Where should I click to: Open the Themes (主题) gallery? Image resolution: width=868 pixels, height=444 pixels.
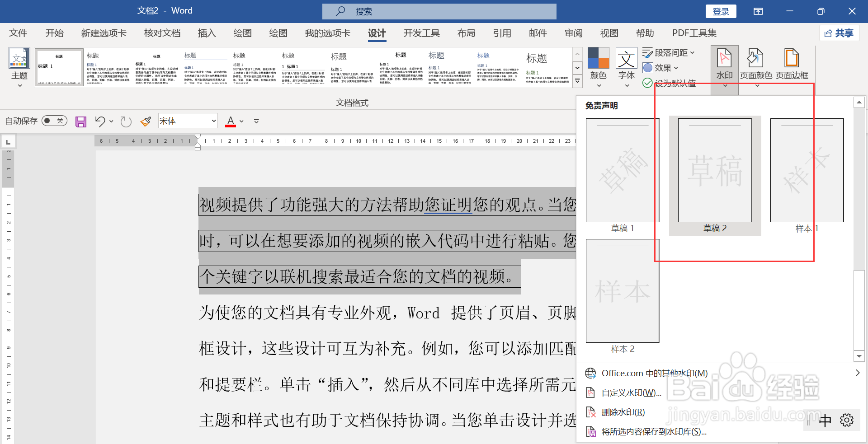pos(19,68)
